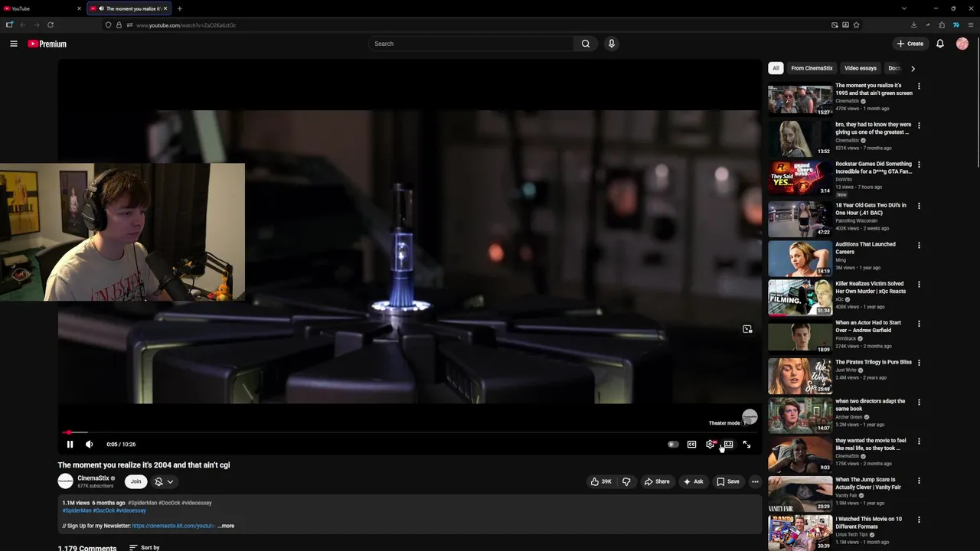Open options for When The Jump Scare video
This screenshot has width=980, height=551.
click(919, 481)
